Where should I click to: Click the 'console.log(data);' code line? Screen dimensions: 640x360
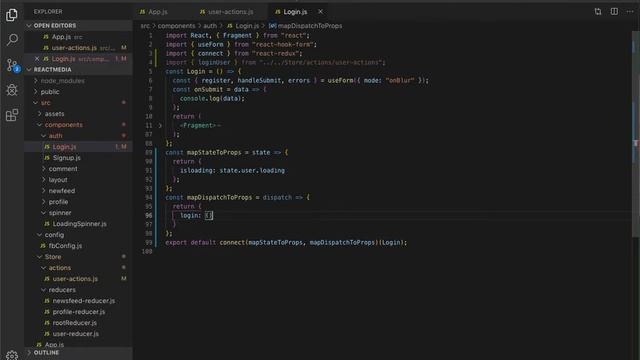pos(212,99)
